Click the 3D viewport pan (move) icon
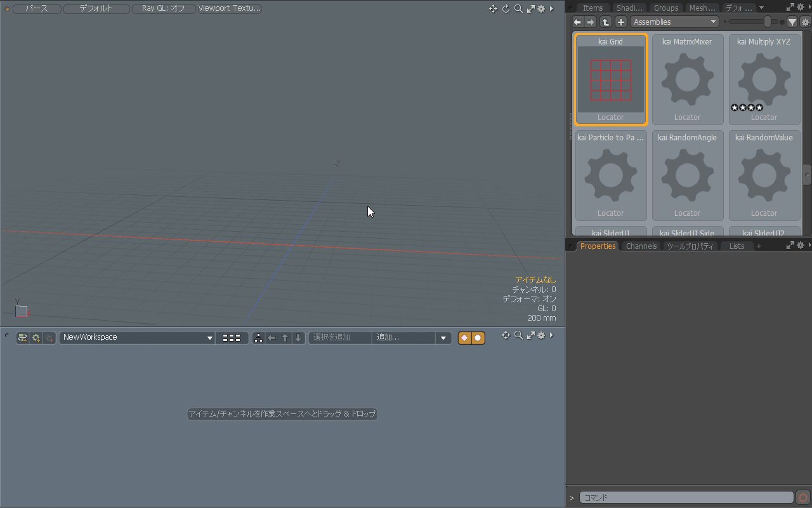Image resolution: width=812 pixels, height=508 pixels. tap(493, 8)
